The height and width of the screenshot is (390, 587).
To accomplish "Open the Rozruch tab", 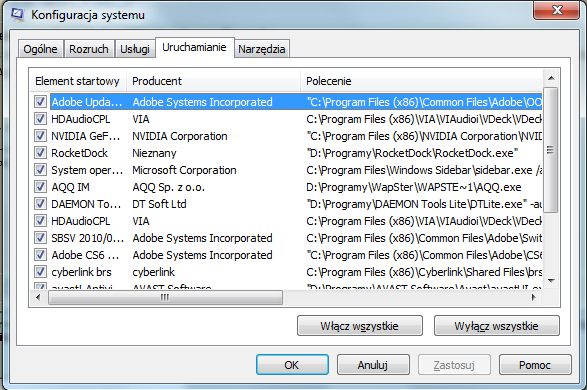I will click(x=89, y=49).
